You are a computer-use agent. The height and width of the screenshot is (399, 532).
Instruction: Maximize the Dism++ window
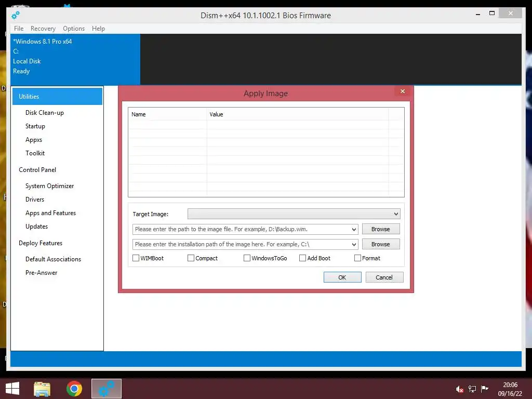[491, 13]
